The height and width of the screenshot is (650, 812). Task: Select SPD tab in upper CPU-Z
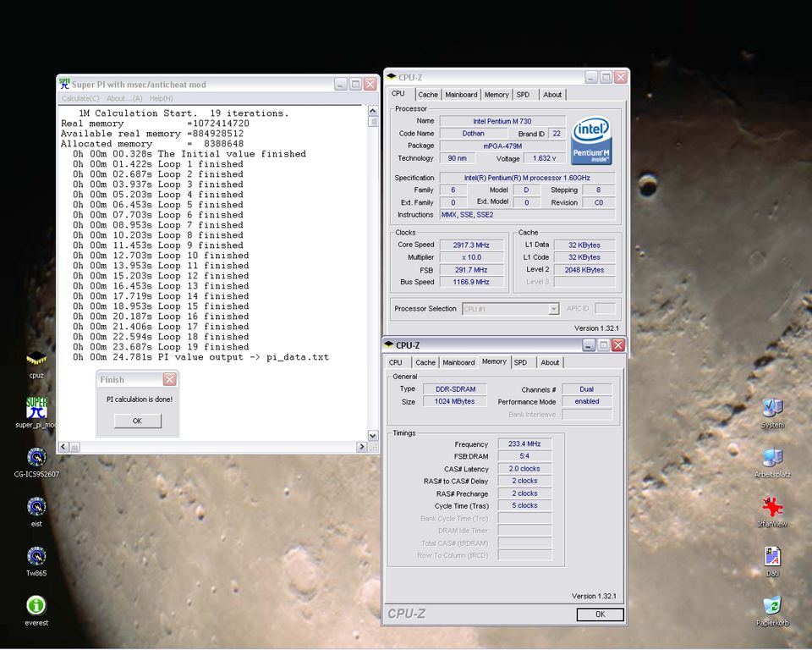pos(523,95)
